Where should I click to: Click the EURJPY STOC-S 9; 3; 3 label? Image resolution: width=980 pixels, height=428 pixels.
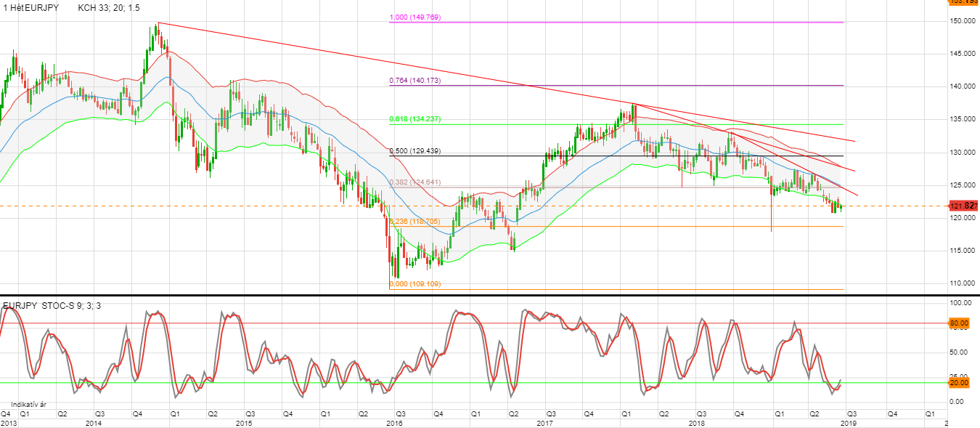point(52,305)
